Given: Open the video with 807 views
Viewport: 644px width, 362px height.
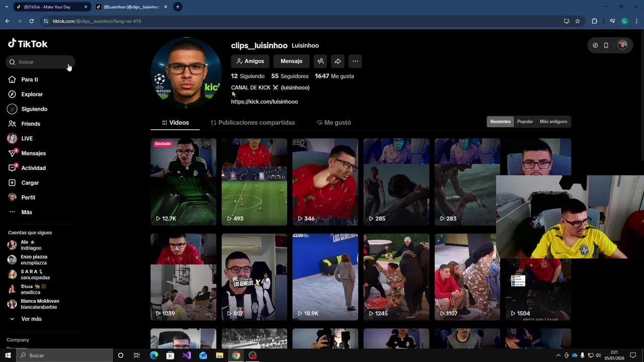Looking at the screenshot, I should click(x=254, y=277).
